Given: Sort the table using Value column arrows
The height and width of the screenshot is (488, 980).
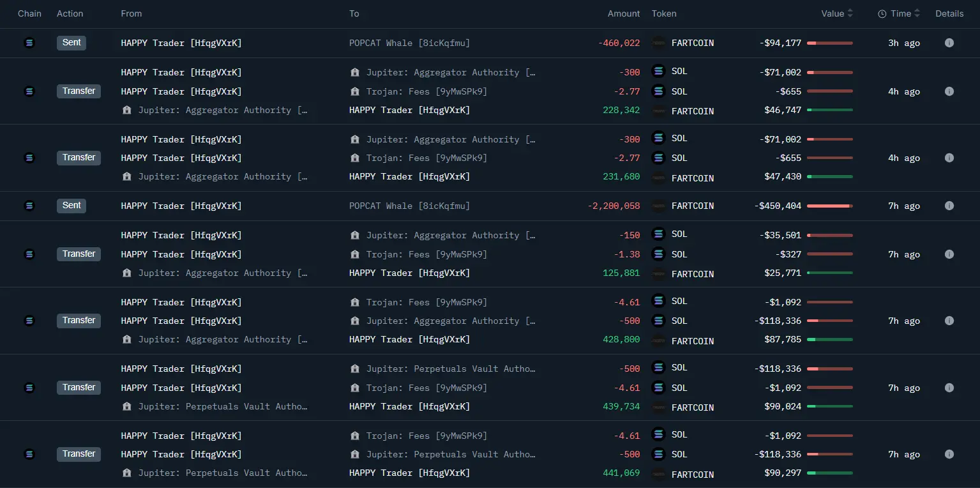Looking at the screenshot, I should pos(850,13).
